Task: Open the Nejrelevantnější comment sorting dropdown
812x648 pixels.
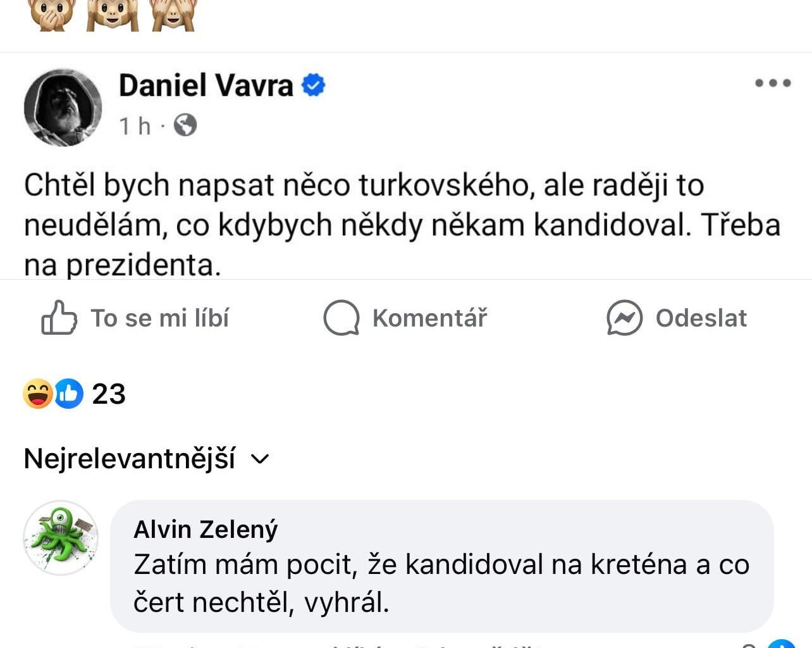Action: [x=145, y=458]
